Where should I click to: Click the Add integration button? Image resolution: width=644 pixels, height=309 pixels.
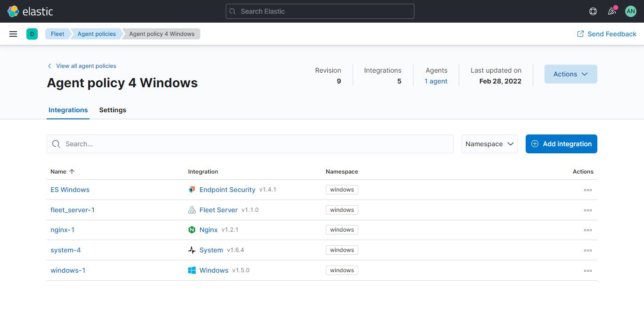coord(561,144)
